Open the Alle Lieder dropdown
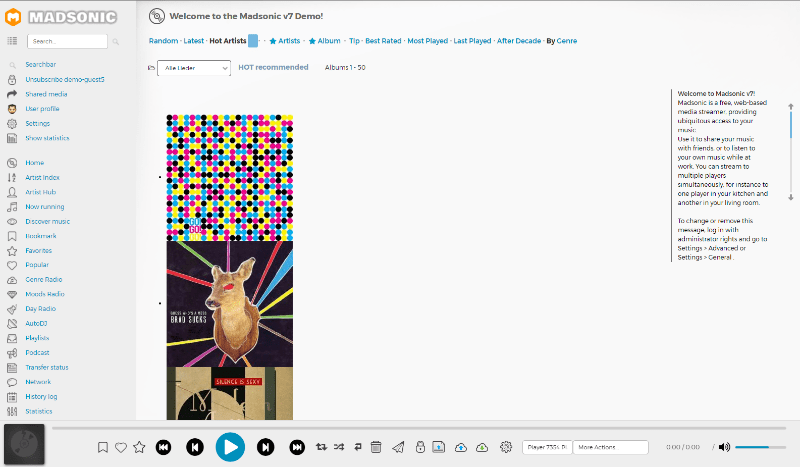 pyautogui.click(x=194, y=68)
